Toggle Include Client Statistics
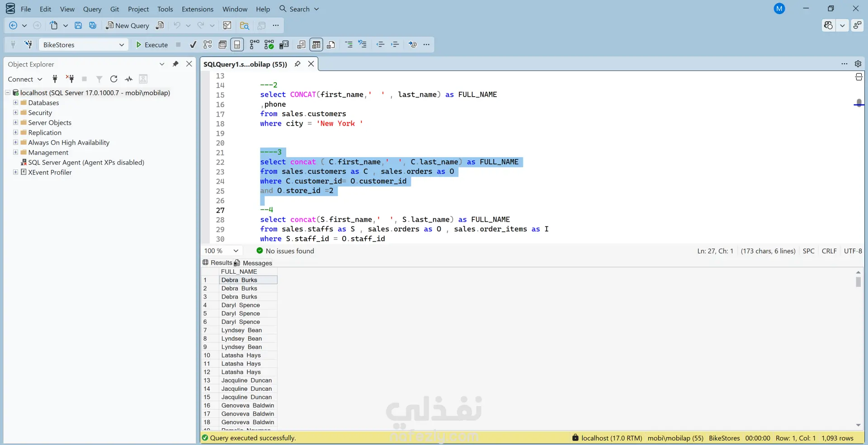 pos(284,44)
